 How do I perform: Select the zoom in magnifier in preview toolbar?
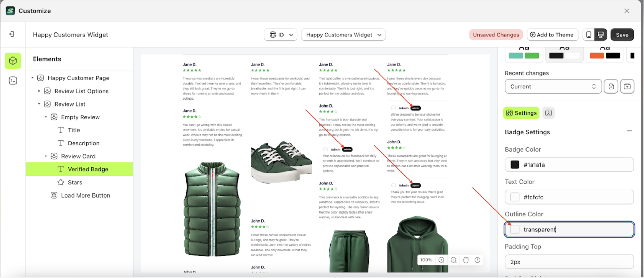(x=441, y=260)
